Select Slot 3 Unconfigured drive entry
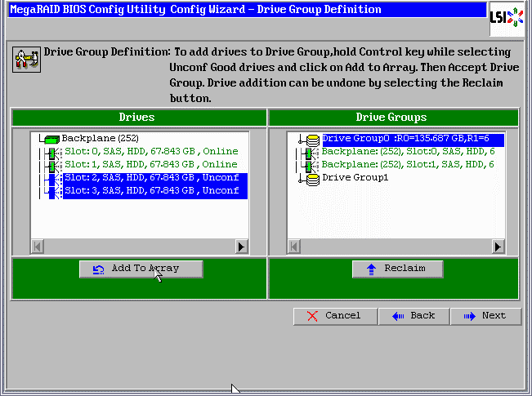532x396 pixels. point(151,191)
